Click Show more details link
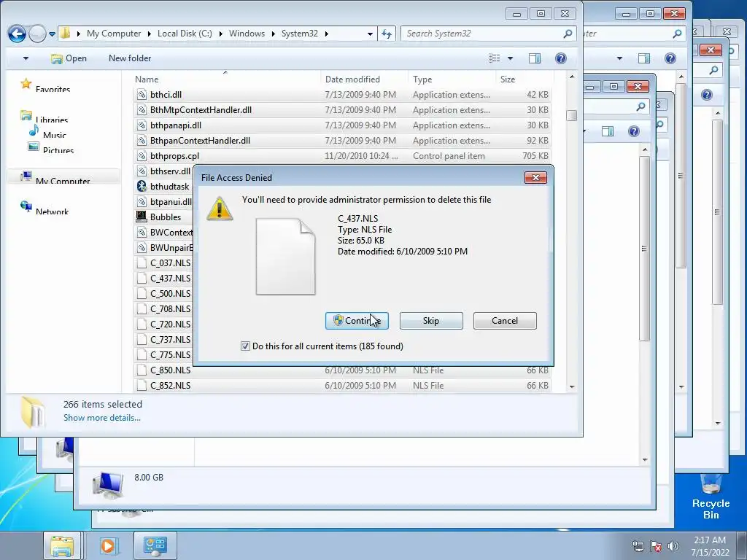Screen dimensions: 747x560 pos(102,418)
